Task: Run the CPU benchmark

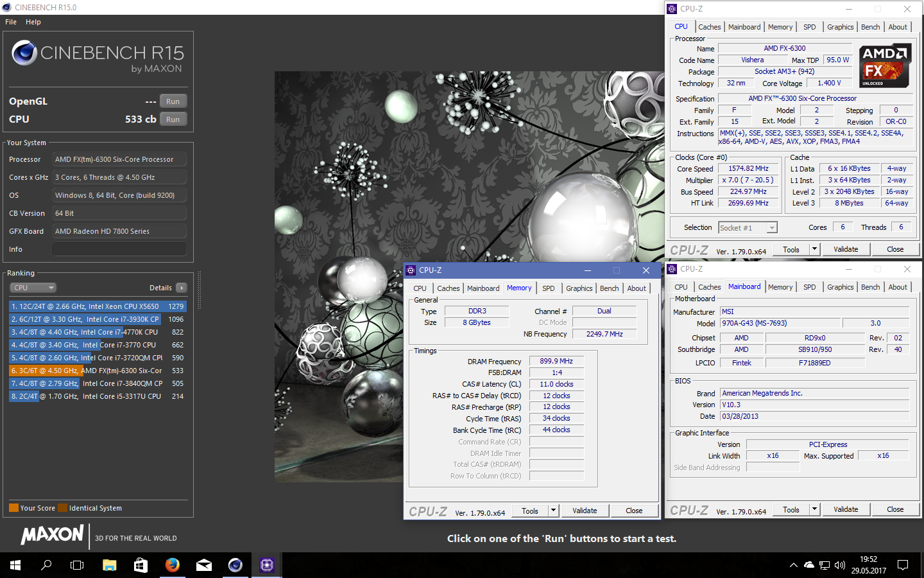Action: (x=173, y=119)
